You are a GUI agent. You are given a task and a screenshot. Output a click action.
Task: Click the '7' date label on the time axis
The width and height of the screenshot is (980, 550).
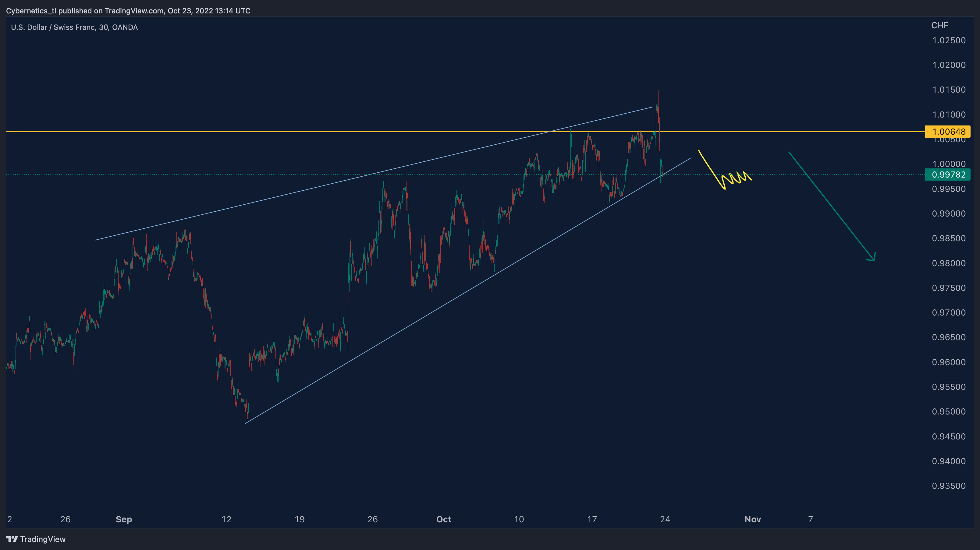pyautogui.click(x=811, y=519)
